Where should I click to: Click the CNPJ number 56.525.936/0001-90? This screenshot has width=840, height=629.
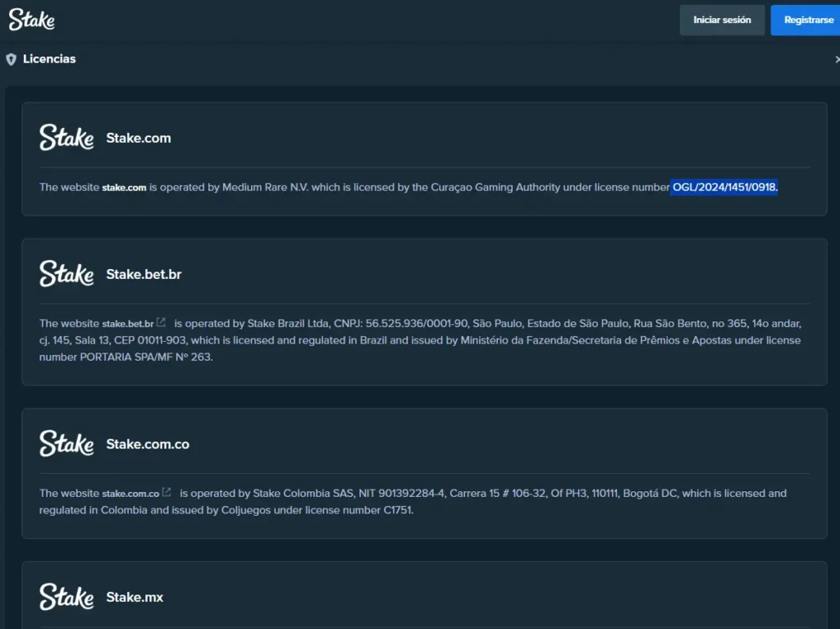pos(417,323)
